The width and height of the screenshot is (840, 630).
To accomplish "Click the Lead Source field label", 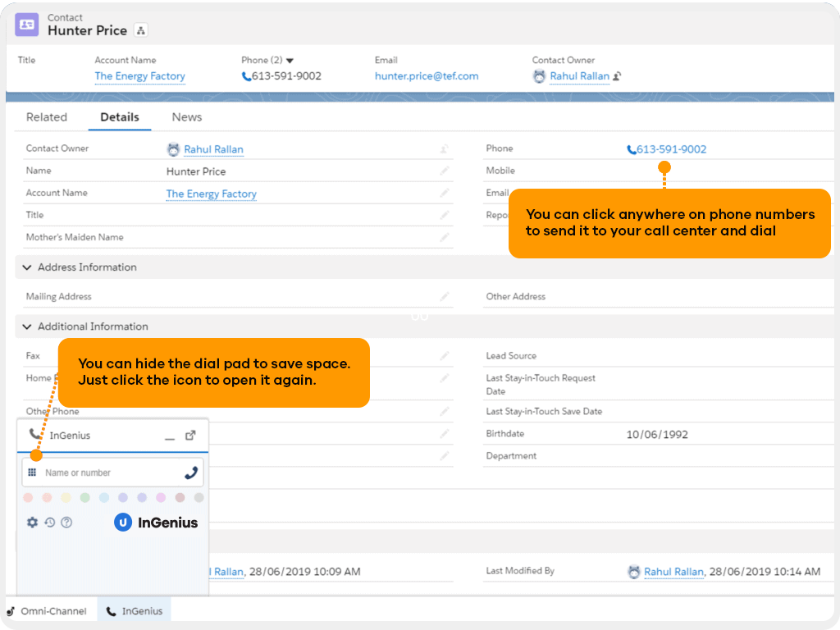I will pos(511,356).
